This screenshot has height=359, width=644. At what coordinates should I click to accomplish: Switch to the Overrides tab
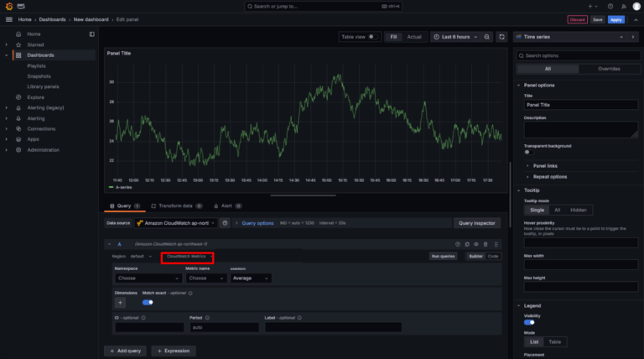tap(609, 69)
